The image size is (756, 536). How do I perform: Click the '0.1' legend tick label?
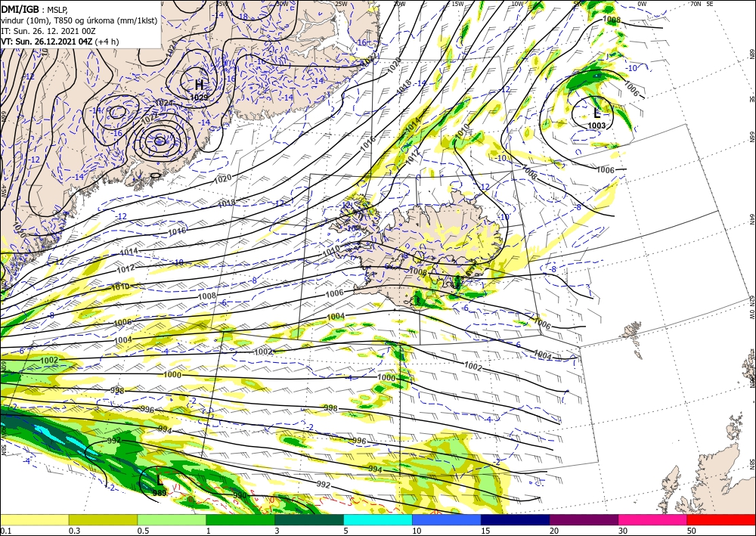coord(5,531)
